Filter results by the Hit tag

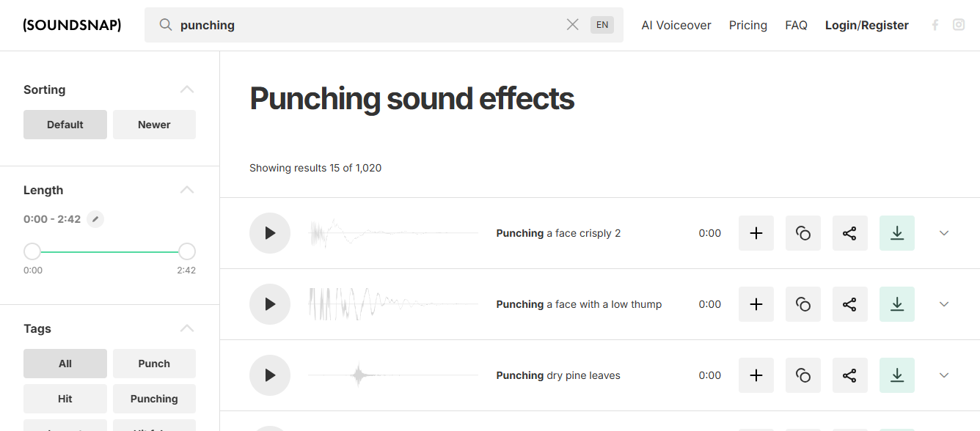(65, 398)
